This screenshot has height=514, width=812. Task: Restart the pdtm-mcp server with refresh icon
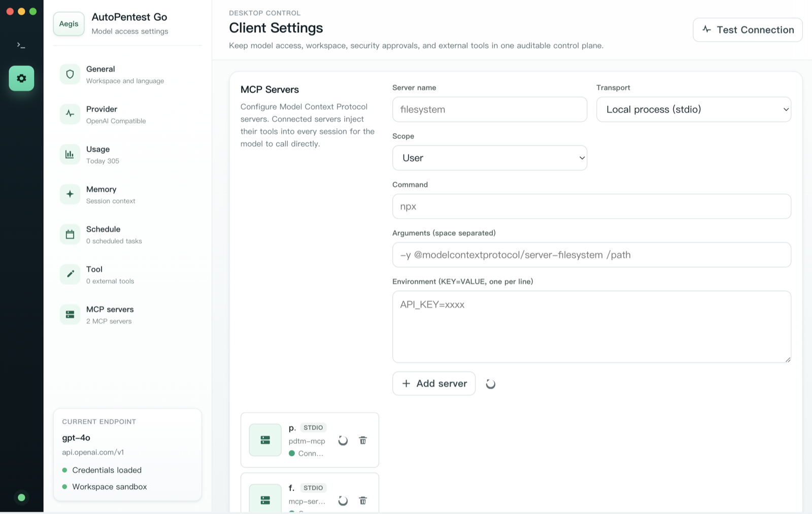pyautogui.click(x=343, y=440)
